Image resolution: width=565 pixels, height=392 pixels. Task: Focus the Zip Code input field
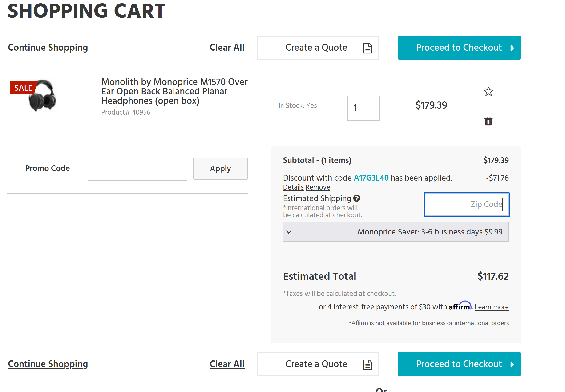(x=467, y=204)
